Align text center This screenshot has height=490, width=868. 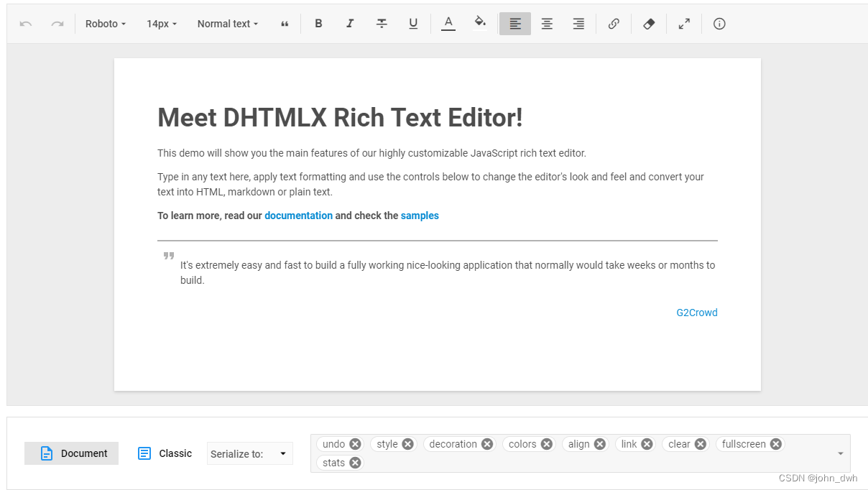point(547,24)
